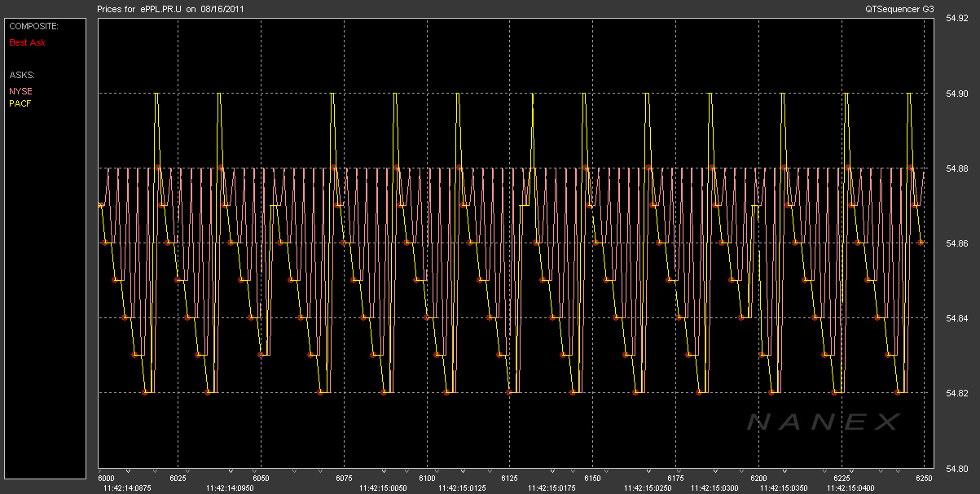Viewport: 980px width, 494px height.
Task: Select the 'COMPOSITE:' legend heading
Action: pyautogui.click(x=33, y=26)
